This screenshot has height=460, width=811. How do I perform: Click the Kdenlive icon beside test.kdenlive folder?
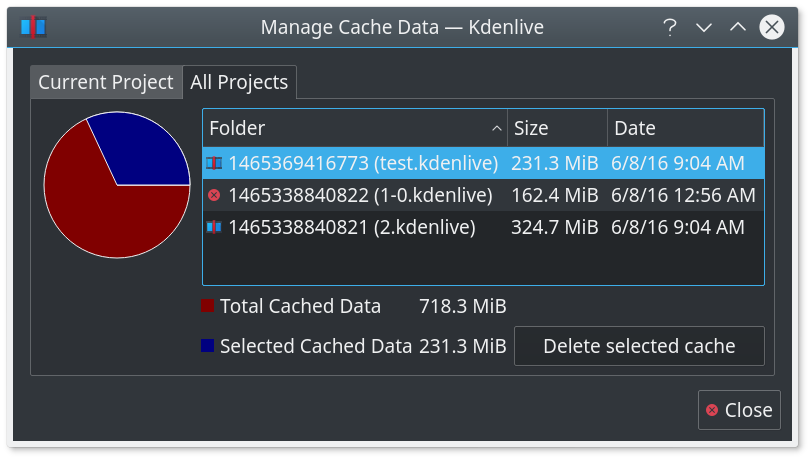[214, 164]
